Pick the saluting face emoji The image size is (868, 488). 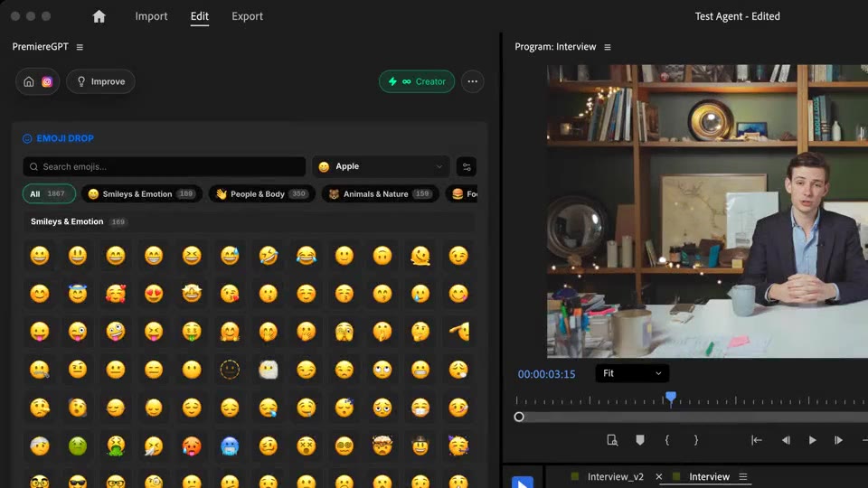(x=458, y=332)
